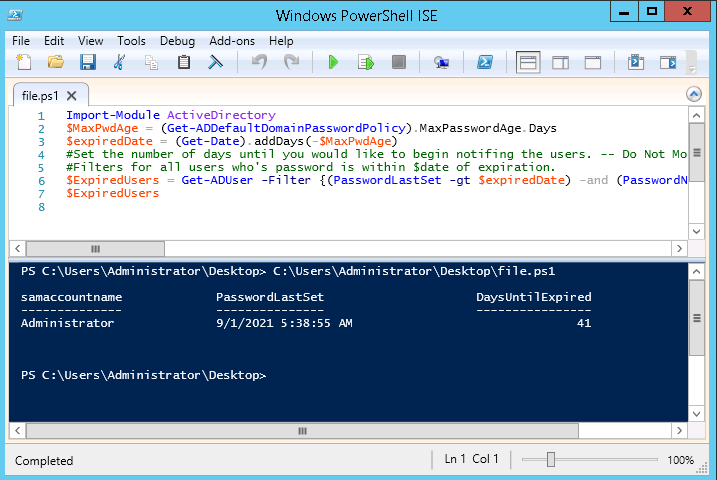The image size is (717, 480).
Task: Open the File menu
Action: 21,41
